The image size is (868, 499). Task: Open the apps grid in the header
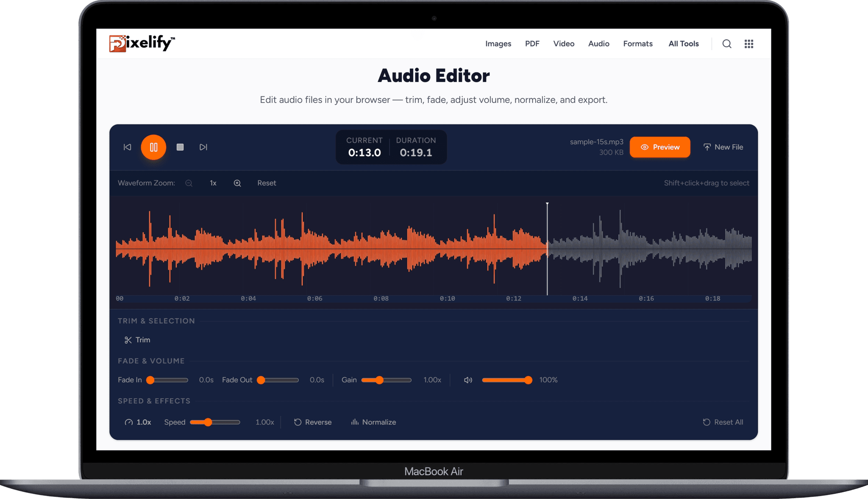(x=748, y=44)
